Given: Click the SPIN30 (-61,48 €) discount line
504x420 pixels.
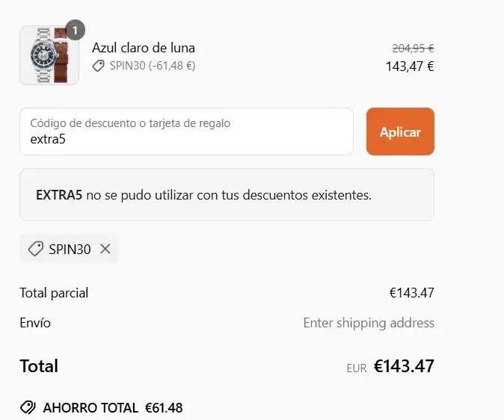Looking at the screenshot, I should pyautogui.click(x=152, y=66).
